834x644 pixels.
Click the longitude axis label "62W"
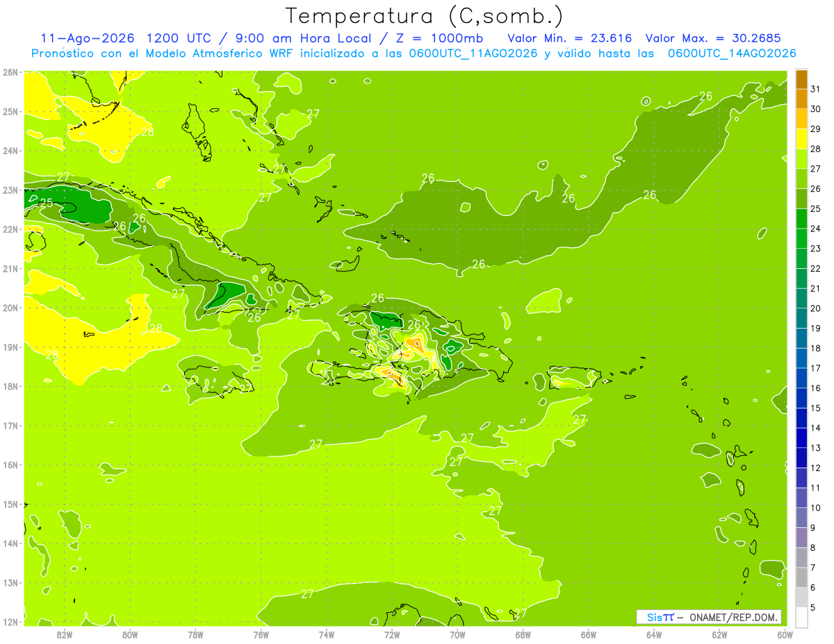click(x=720, y=634)
